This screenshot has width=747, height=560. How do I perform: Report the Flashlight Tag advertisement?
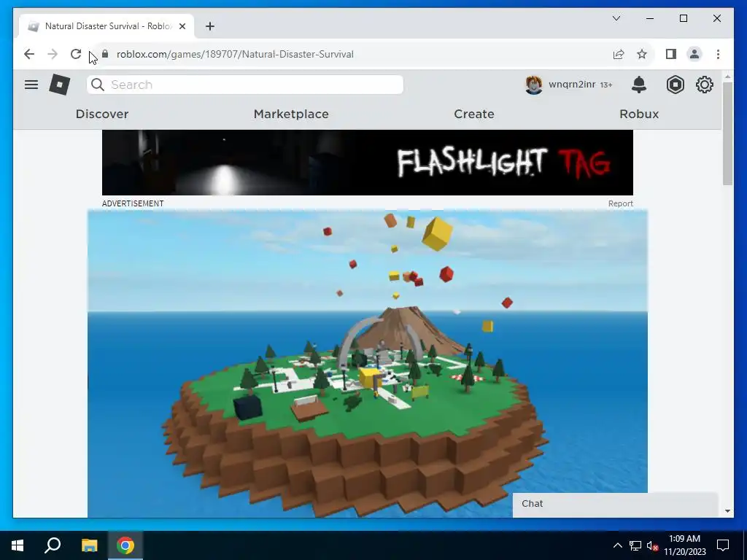(x=620, y=203)
